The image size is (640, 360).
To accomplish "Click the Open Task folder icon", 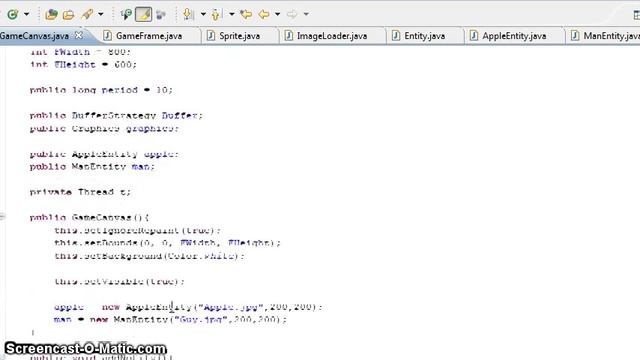I will pyautogui.click(x=68, y=15).
